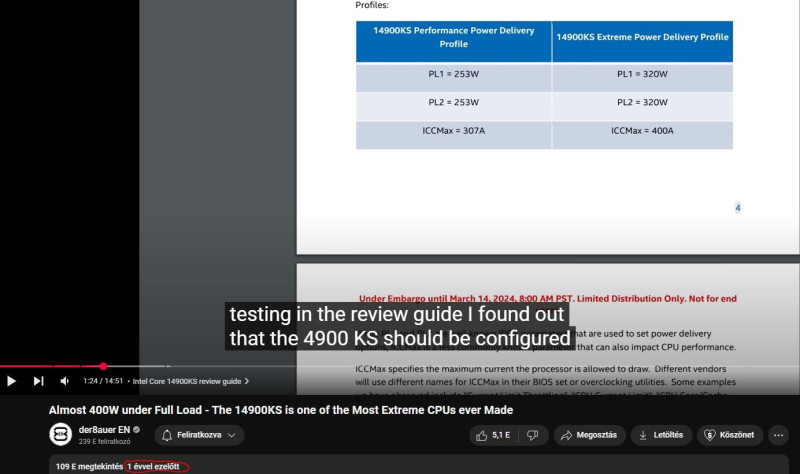Click the 14900KS Extreme Power Delivery Profile header

tap(642, 41)
